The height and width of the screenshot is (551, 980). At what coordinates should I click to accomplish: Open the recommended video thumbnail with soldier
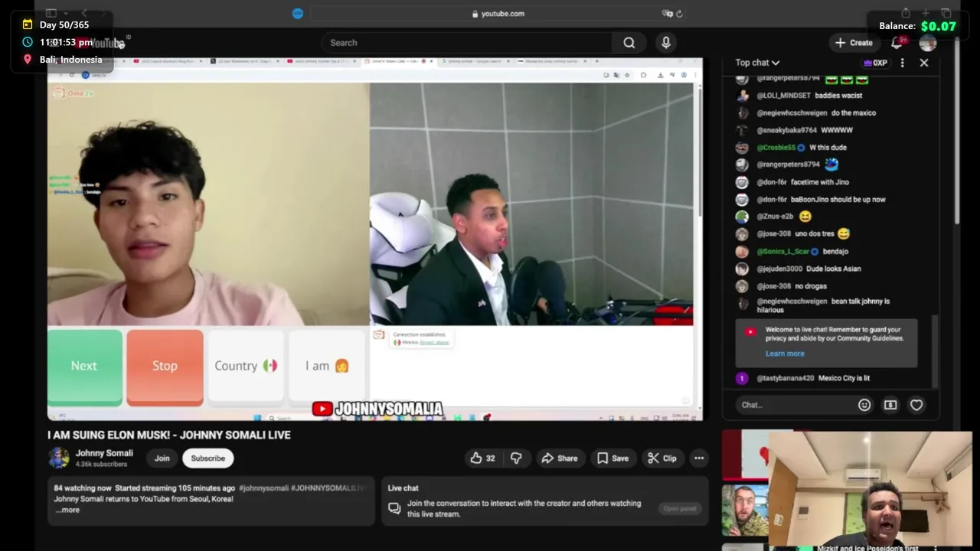pos(745,510)
